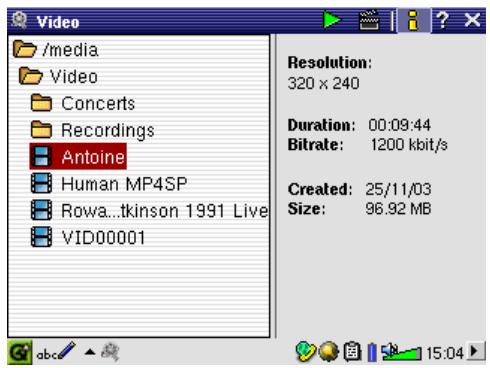Play the selected video with green arrow

point(332,20)
